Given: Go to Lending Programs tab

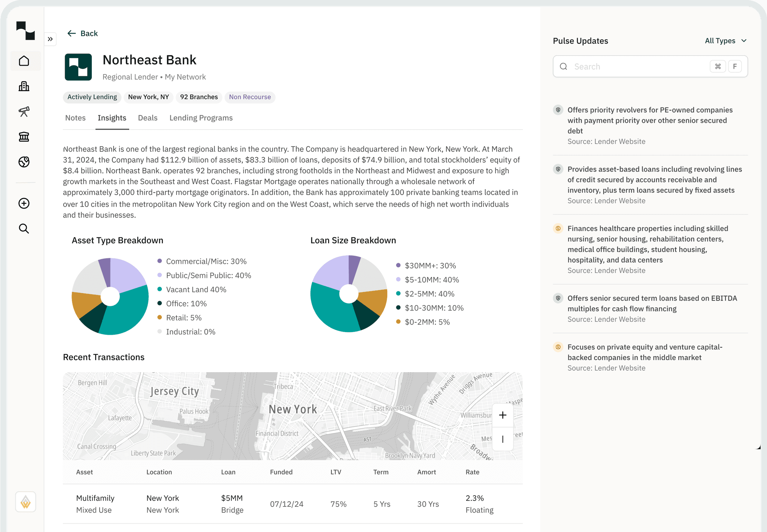Looking at the screenshot, I should tap(201, 118).
